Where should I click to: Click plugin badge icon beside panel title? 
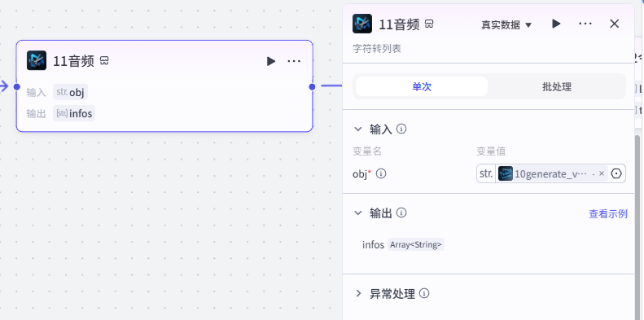[x=429, y=24]
